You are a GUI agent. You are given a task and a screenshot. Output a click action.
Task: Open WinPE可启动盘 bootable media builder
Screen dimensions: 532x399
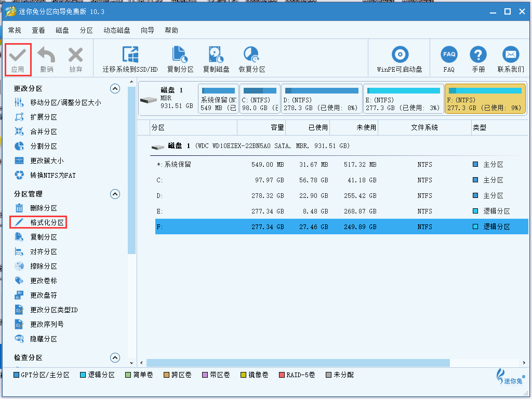(x=400, y=59)
